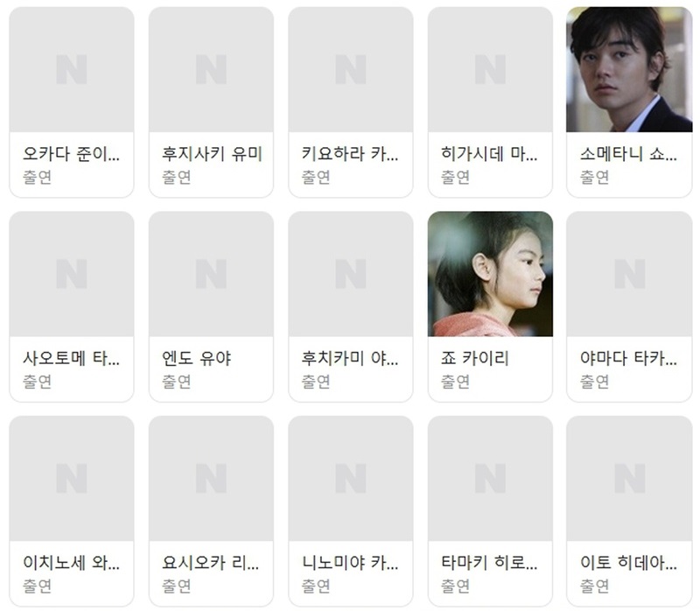
Task: Open the 히가시데 마... cast entry
Action: pos(490,102)
